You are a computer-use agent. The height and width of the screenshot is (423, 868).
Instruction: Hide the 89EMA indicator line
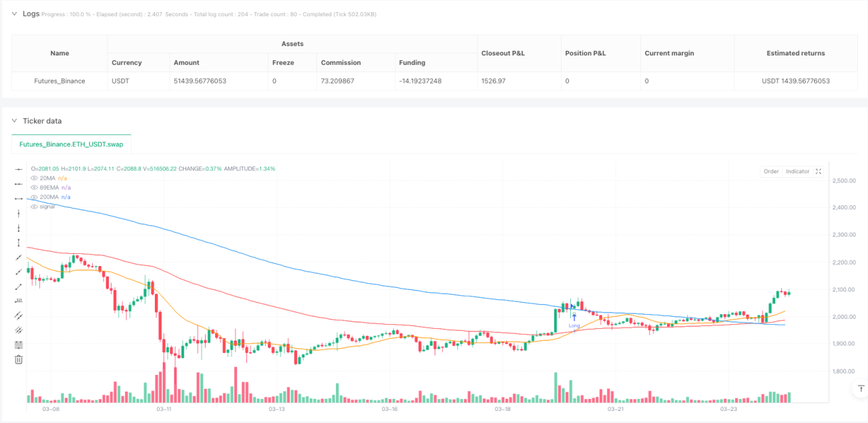tap(34, 188)
